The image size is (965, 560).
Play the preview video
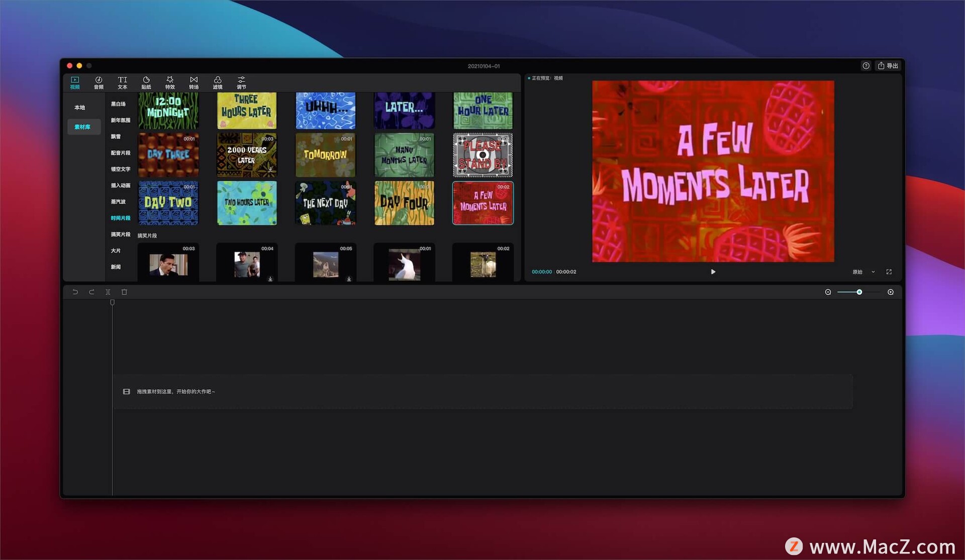pyautogui.click(x=713, y=272)
